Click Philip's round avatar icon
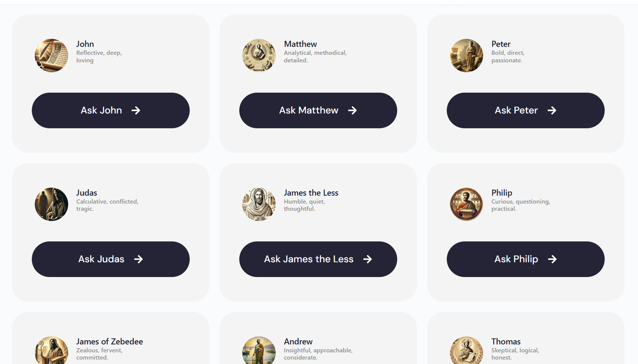 467,204
